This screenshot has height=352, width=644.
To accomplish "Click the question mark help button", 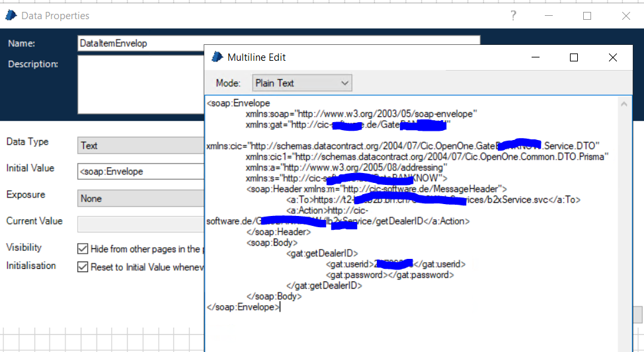I will click(x=513, y=16).
